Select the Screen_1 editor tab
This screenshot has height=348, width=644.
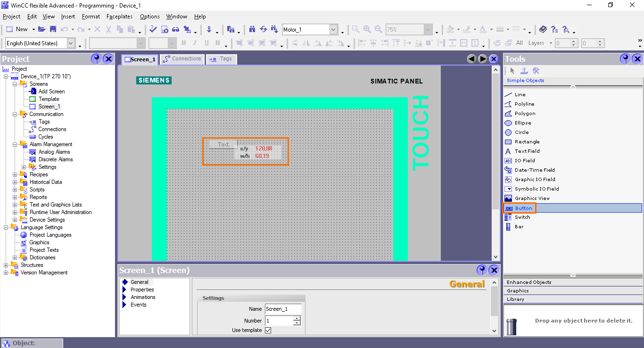point(140,59)
